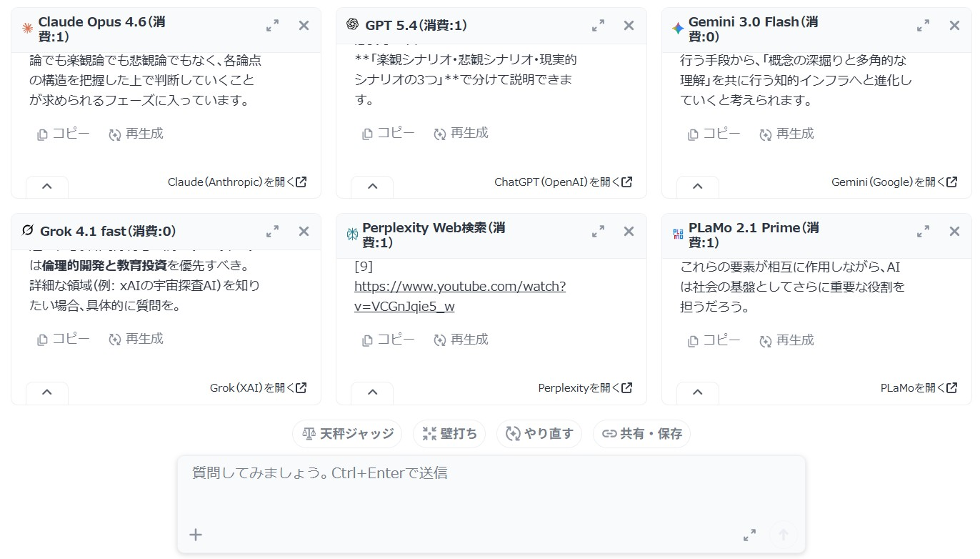Click the plus attach icon in input

196,535
